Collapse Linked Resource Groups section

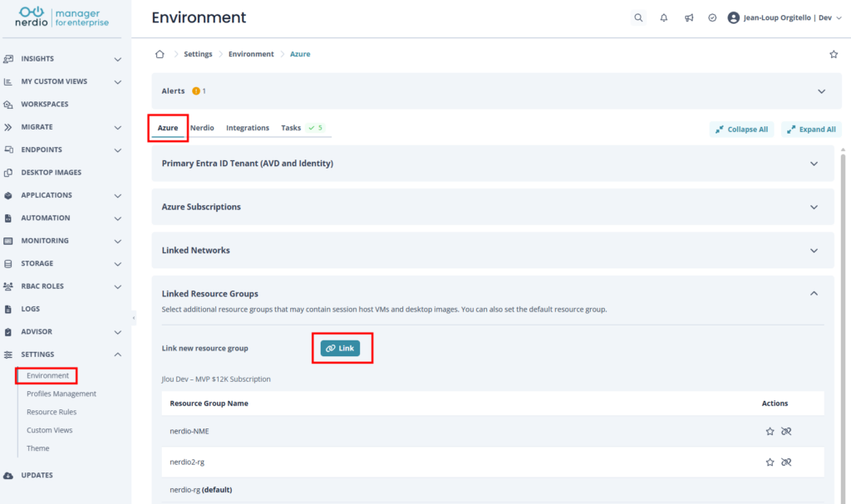click(x=814, y=293)
